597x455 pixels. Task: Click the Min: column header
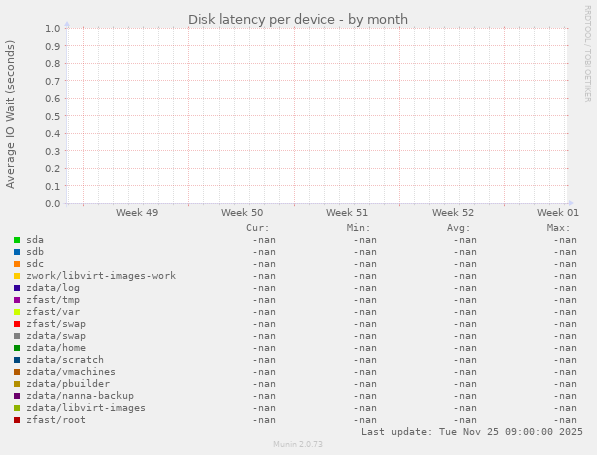tap(358, 228)
